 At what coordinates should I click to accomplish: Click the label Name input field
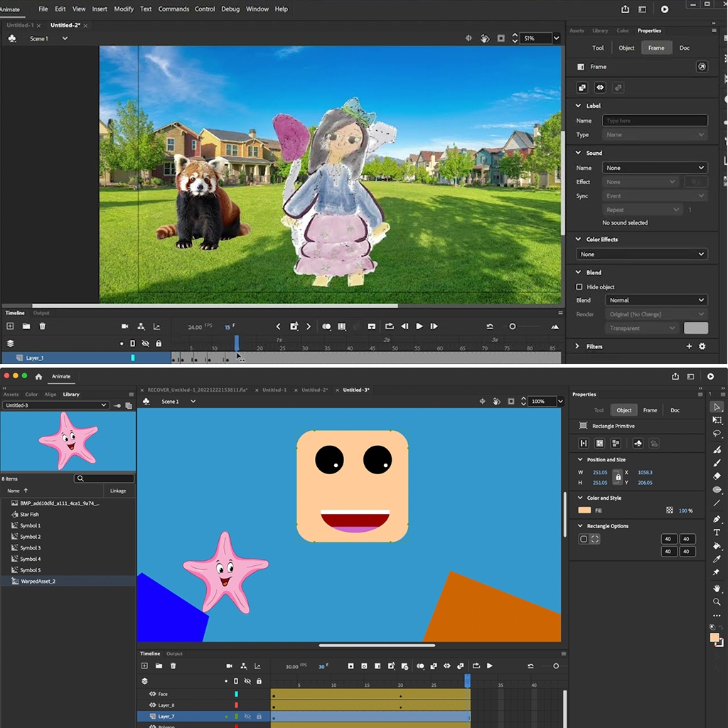[x=655, y=121]
